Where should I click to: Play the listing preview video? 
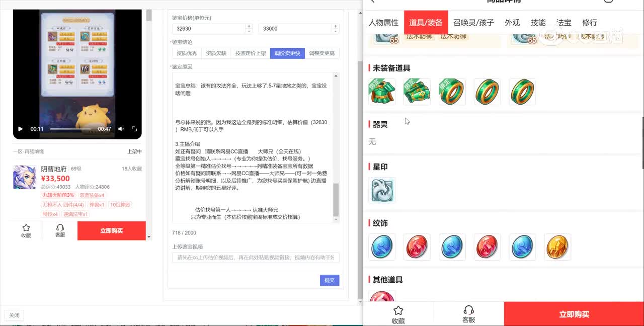(x=20, y=129)
